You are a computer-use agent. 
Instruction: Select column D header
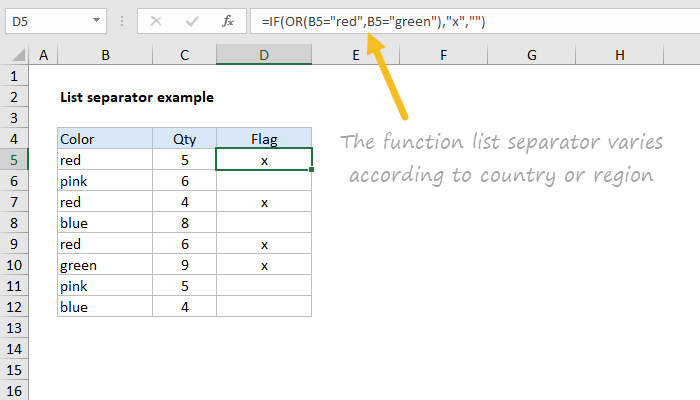(264, 56)
